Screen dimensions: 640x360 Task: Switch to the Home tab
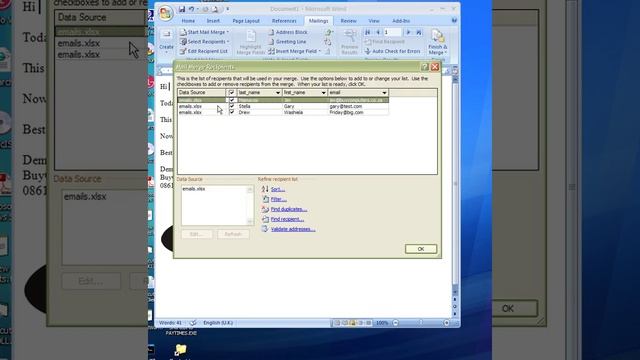pyautogui.click(x=188, y=21)
